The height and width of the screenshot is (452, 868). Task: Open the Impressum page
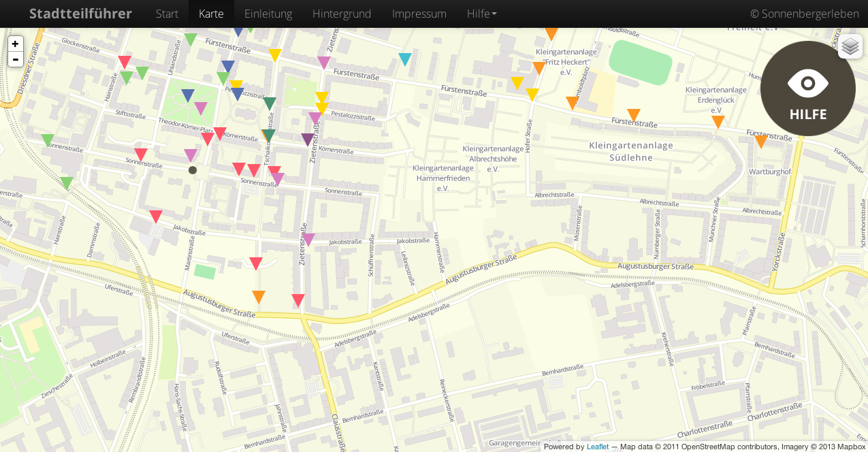point(419,14)
